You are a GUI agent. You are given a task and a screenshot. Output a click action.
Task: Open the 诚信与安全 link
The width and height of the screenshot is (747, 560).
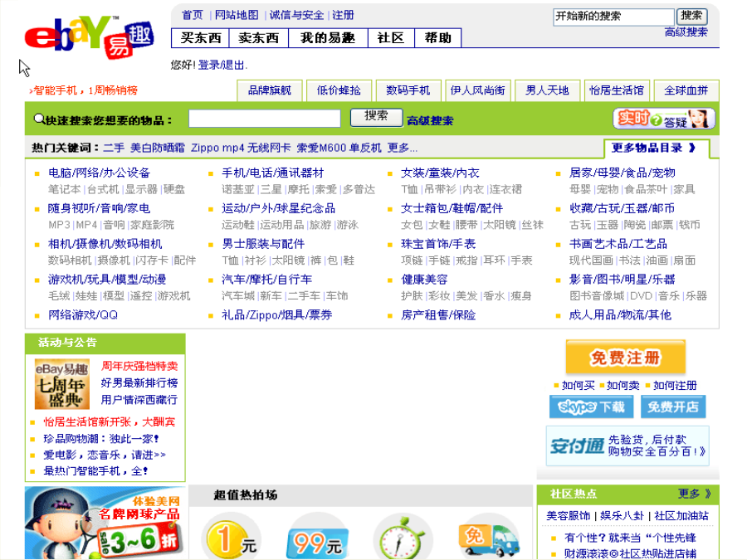point(296,15)
